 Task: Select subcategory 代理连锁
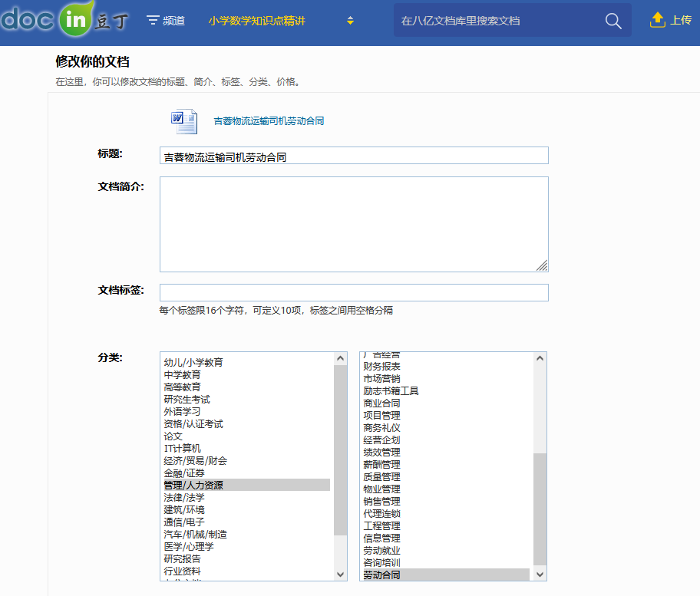(447, 513)
